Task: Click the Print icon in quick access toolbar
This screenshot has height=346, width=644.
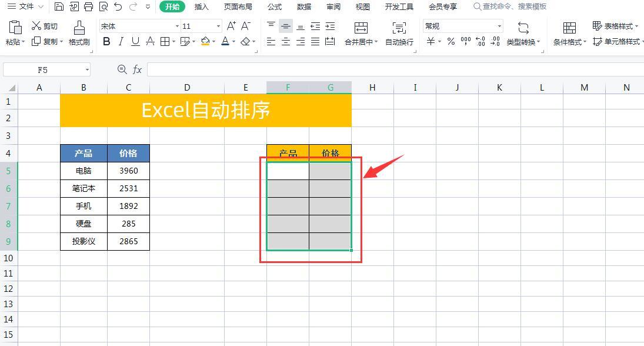Action: point(88,6)
